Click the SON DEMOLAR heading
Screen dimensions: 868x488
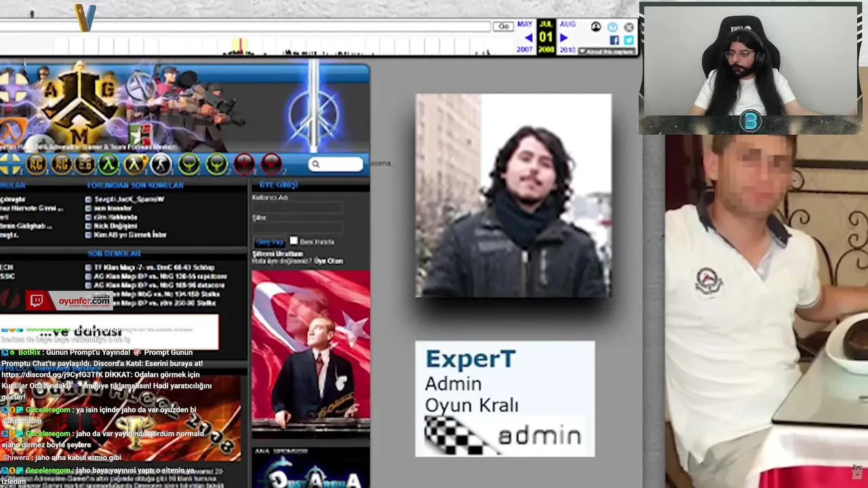114,253
